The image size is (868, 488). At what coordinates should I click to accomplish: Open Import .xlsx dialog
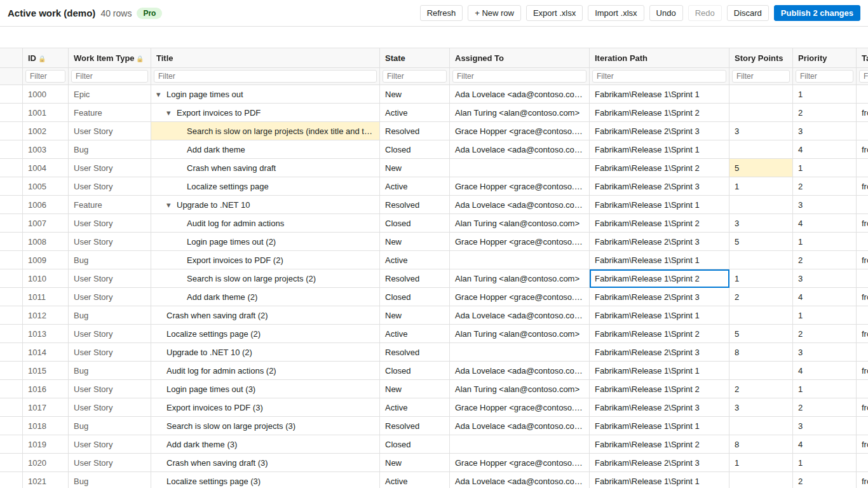point(616,13)
